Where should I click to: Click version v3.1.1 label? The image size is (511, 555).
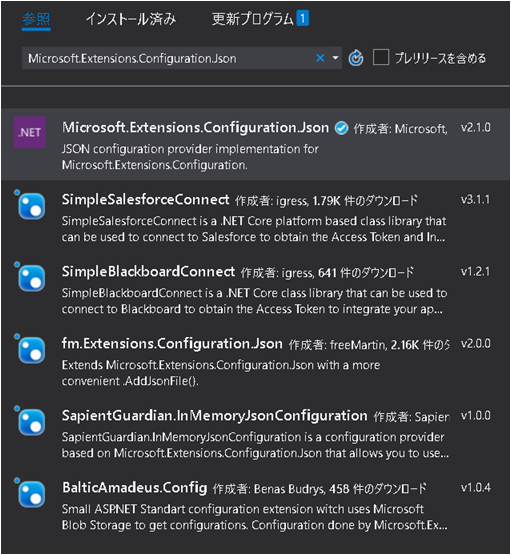[x=476, y=200]
